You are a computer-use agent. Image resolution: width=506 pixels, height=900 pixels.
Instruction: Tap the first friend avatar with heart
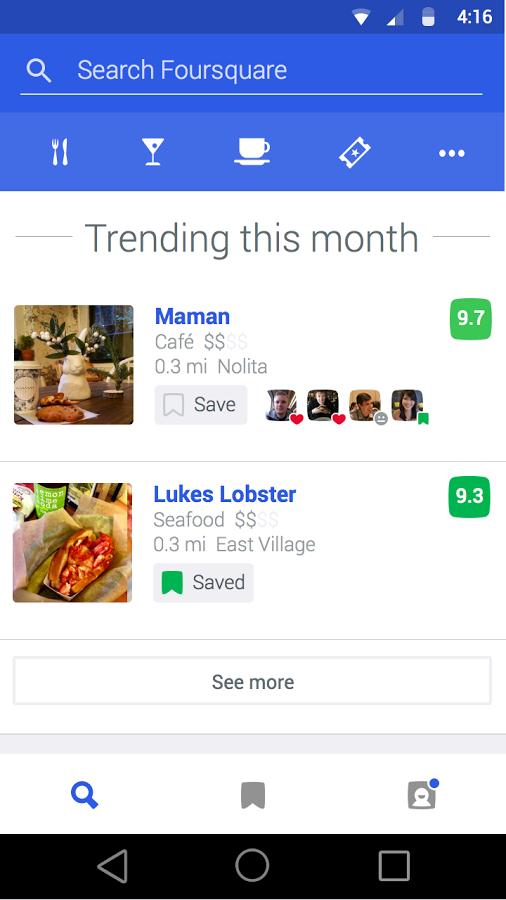coord(283,406)
